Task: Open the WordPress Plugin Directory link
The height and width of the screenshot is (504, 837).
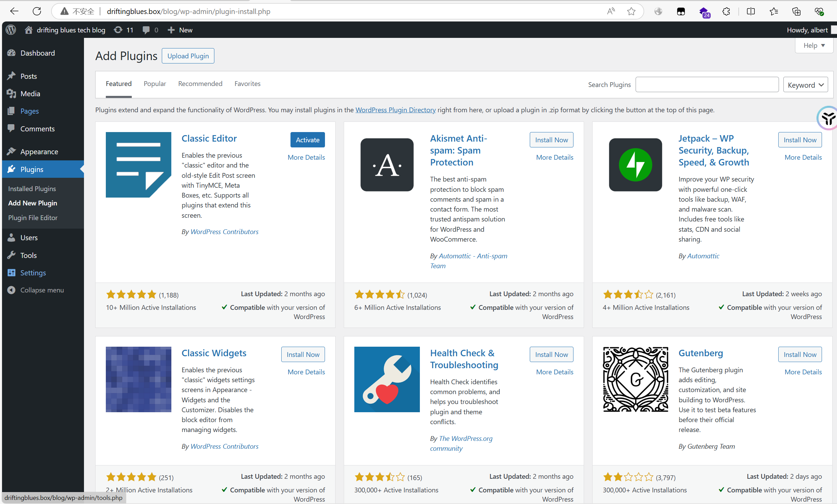Action: [x=395, y=110]
